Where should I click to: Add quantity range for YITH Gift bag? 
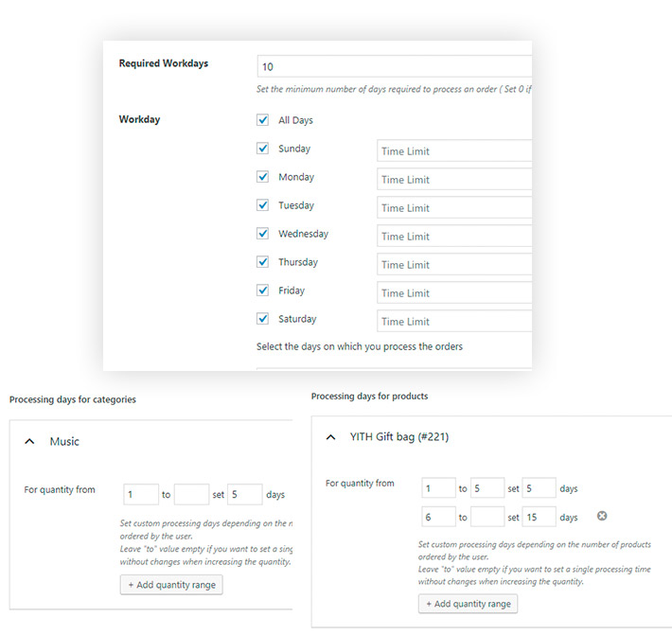point(469,604)
